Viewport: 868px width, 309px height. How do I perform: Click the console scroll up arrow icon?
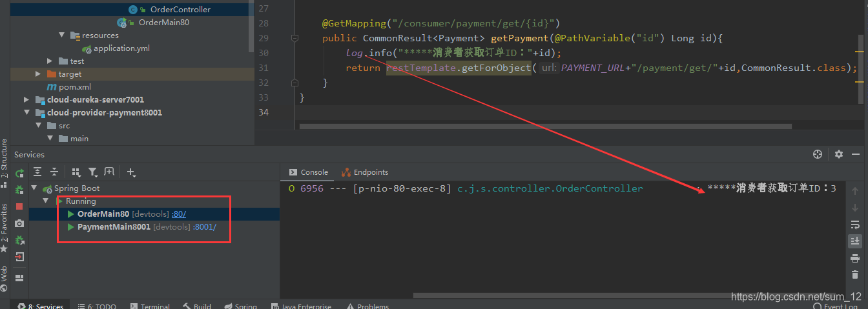855,191
